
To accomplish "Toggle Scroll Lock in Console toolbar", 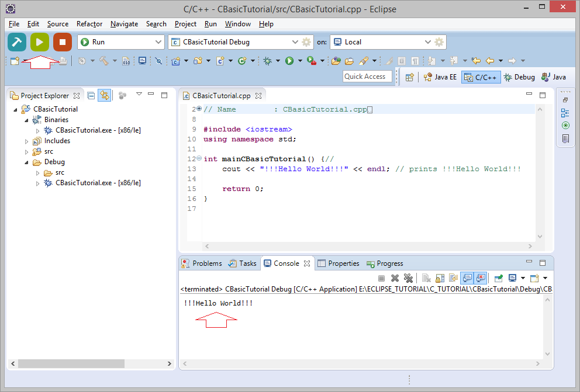I will point(440,278).
